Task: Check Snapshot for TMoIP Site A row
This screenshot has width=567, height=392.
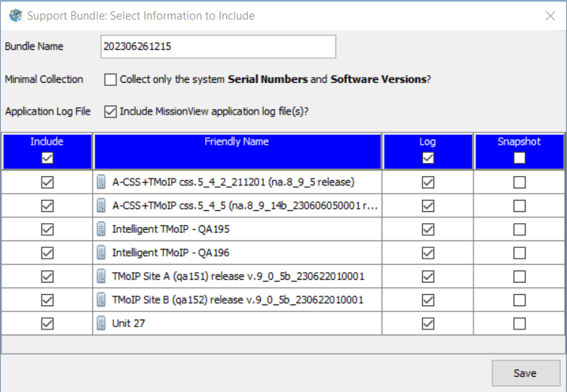Action: [x=519, y=276]
